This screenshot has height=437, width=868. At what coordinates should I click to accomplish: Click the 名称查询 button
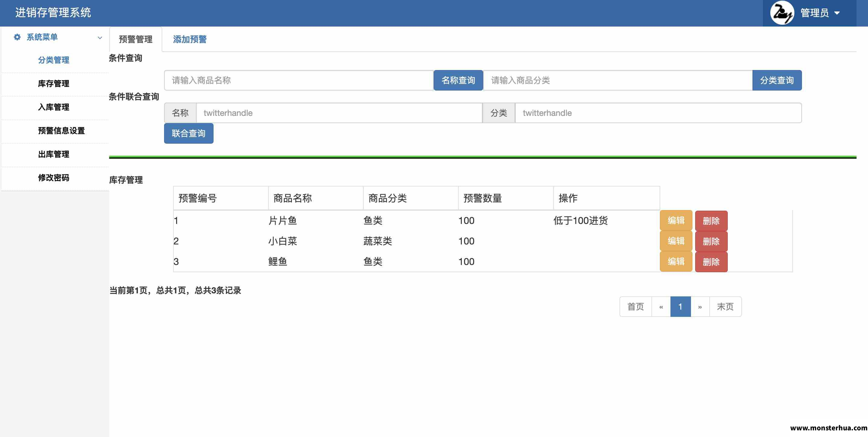(x=458, y=80)
